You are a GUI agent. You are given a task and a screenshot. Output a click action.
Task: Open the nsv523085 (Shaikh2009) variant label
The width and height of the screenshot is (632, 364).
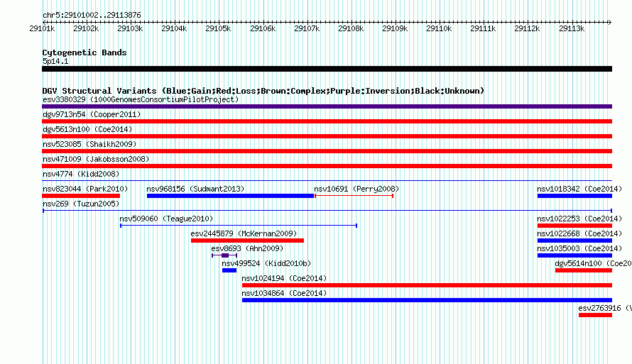[x=89, y=144]
